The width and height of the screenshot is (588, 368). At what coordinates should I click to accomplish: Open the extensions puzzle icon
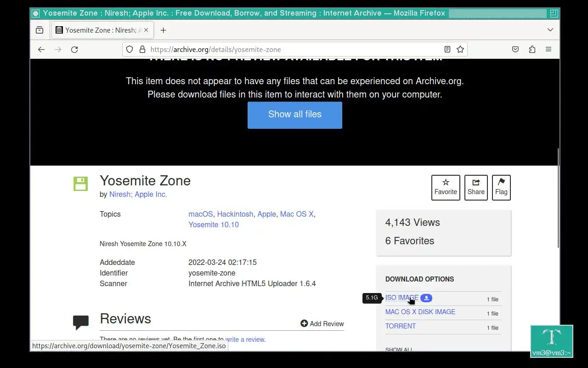(x=532, y=49)
